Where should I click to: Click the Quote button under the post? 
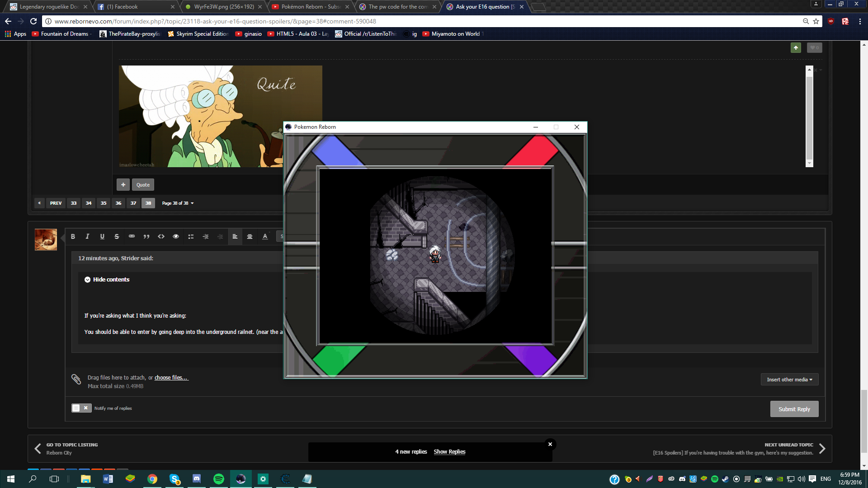click(143, 184)
